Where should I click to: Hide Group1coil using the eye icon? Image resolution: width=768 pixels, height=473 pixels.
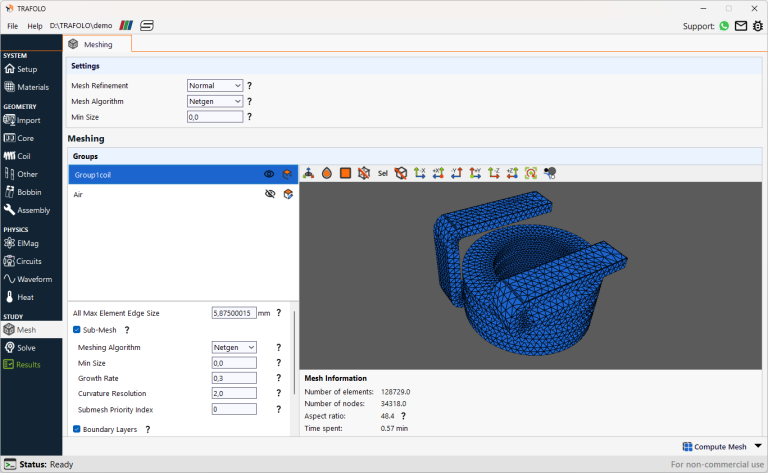pyautogui.click(x=269, y=174)
